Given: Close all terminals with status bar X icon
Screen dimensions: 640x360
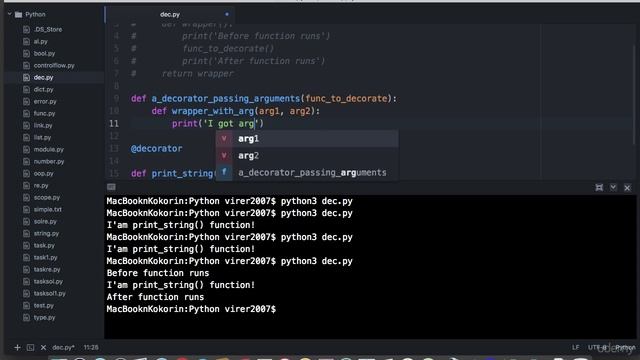Looking at the screenshot, I should click(43, 347).
